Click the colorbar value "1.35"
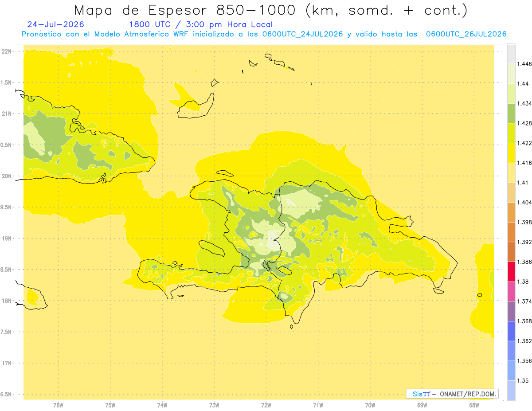 tap(523, 381)
